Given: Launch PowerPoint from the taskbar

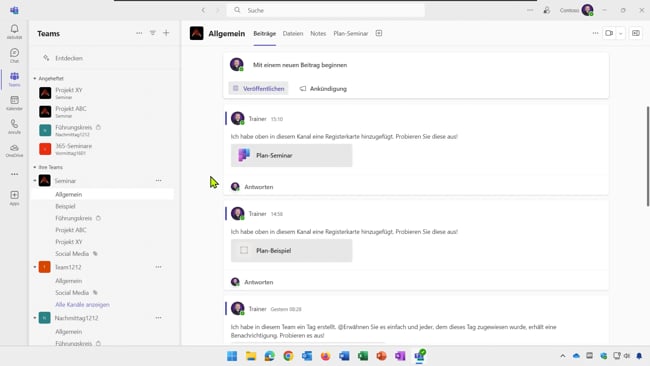Looking at the screenshot, I should point(381,356).
